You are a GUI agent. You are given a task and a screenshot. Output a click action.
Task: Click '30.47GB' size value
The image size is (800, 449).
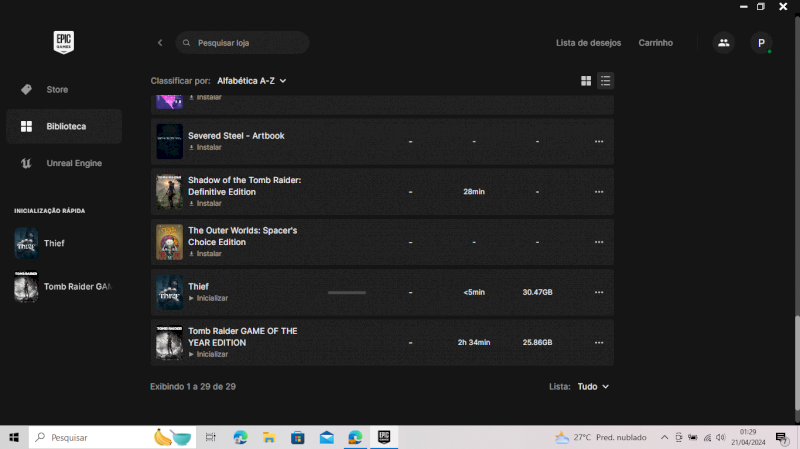pos(537,292)
